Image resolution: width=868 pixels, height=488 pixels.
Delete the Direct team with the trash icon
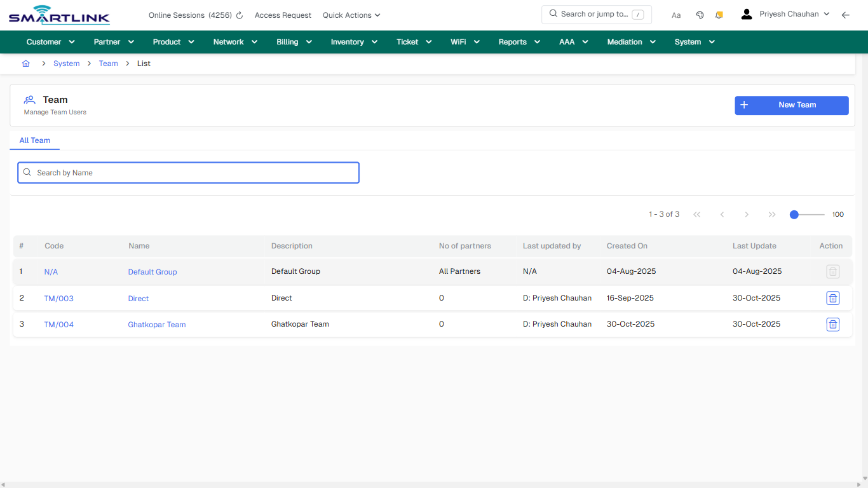pyautogui.click(x=832, y=298)
